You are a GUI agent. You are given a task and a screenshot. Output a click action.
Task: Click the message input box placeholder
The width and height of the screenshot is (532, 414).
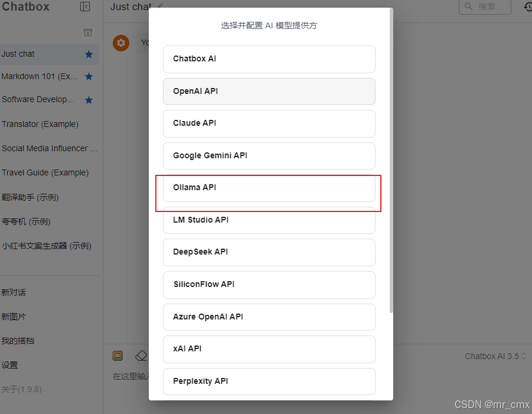(x=130, y=376)
